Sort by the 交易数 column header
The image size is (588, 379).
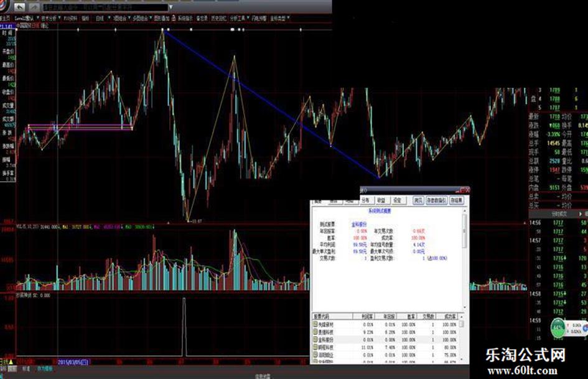427,317
